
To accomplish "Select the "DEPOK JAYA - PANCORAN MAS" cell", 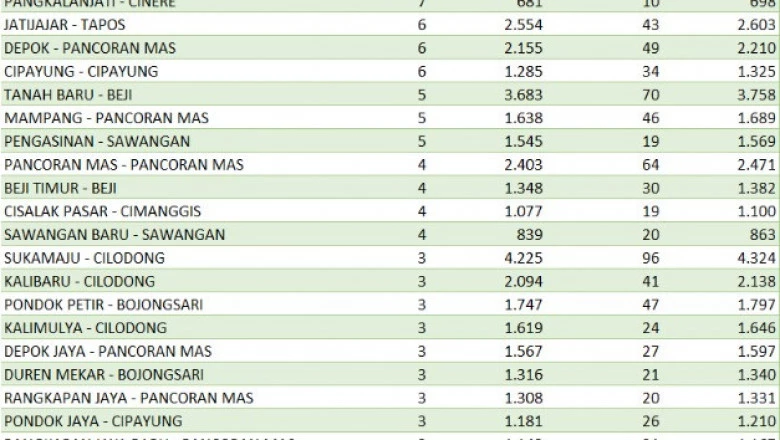I will 108,351.
